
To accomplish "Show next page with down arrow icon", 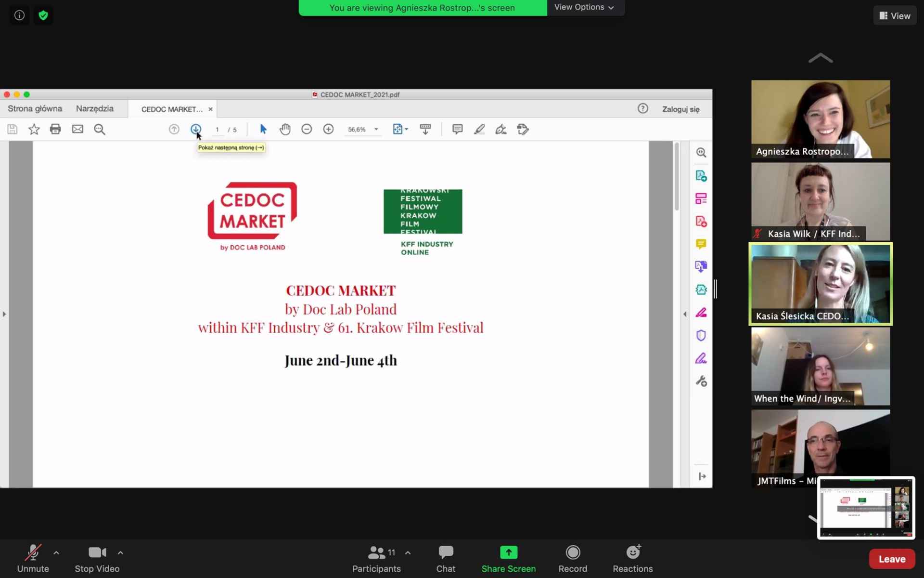I will pyautogui.click(x=195, y=129).
